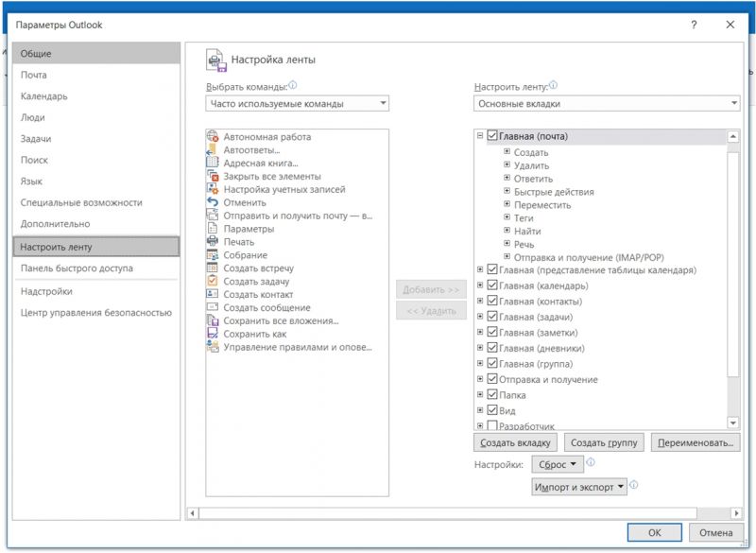Open the Часто используемые команды dropdown
This screenshot has width=756, height=553.
[x=297, y=103]
